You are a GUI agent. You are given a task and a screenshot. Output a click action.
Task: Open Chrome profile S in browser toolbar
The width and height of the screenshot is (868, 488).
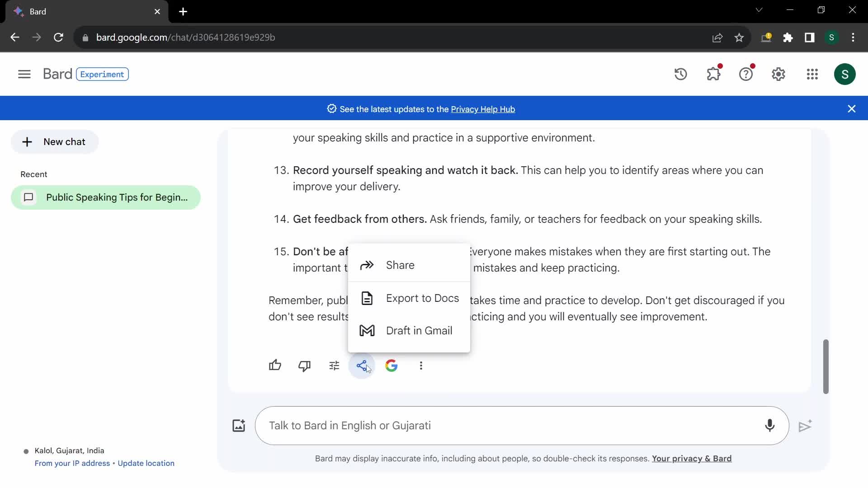pos(831,38)
